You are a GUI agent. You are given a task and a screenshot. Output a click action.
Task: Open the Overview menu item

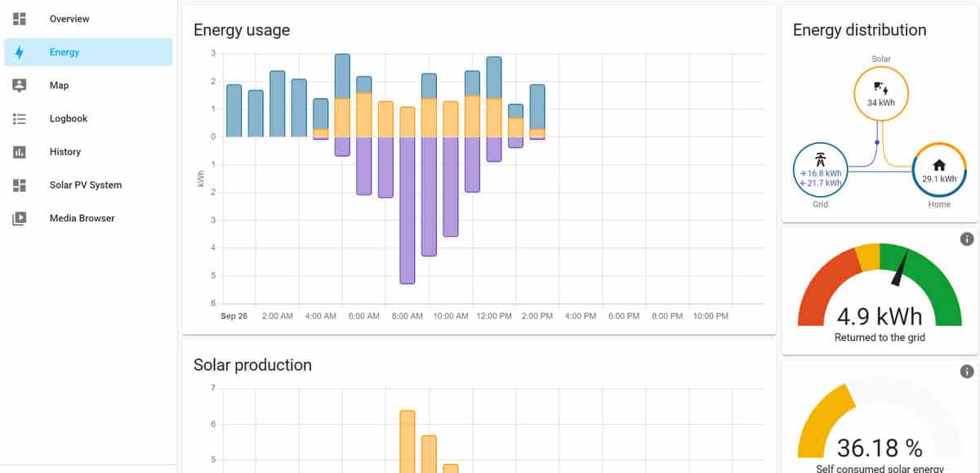pyautogui.click(x=69, y=19)
